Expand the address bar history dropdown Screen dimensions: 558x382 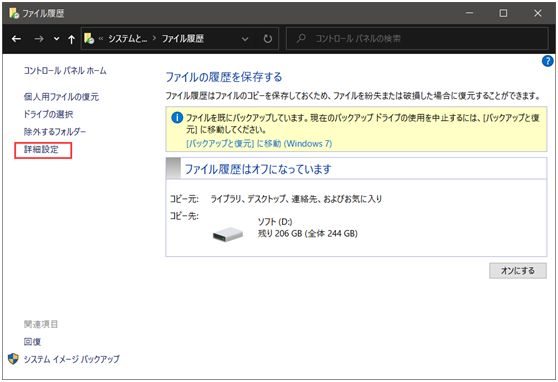[245, 39]
